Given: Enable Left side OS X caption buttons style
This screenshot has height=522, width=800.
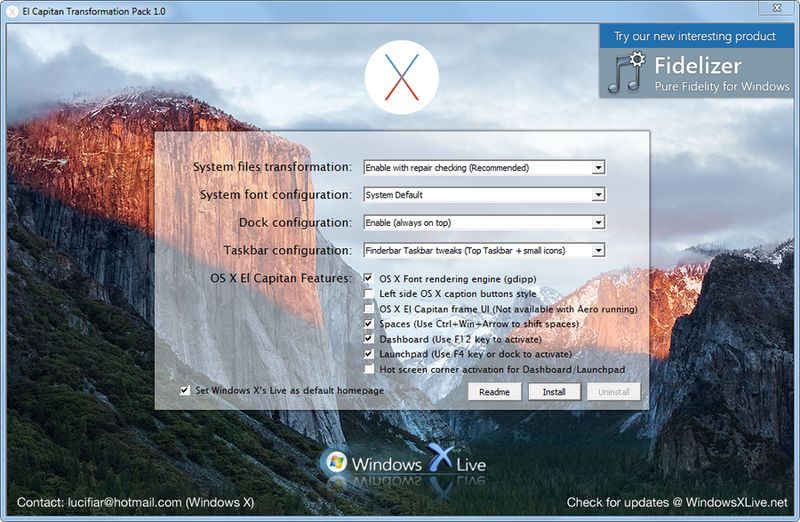Looking at the screenshot, I should pos(368,293).
